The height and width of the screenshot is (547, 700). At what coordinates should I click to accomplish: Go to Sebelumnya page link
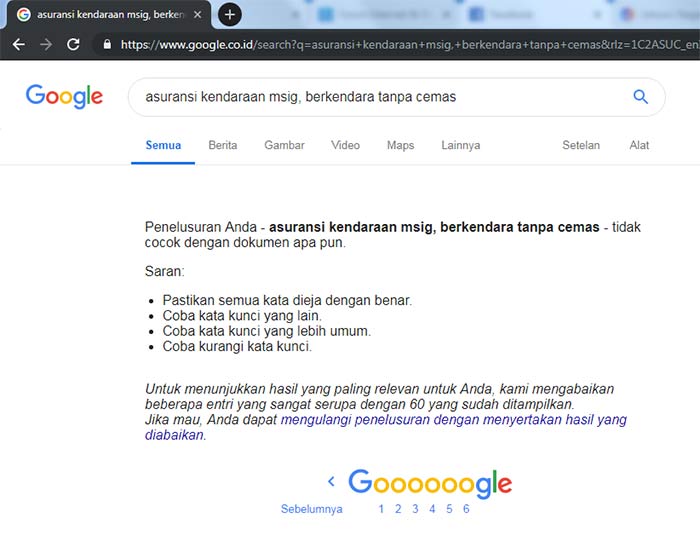pos(312,509)
